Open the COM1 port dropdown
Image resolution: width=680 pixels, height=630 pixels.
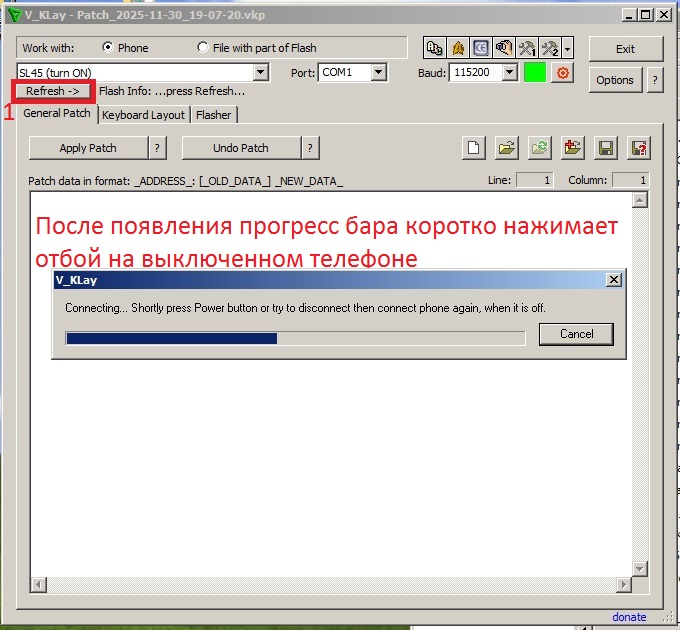point(378,73)
